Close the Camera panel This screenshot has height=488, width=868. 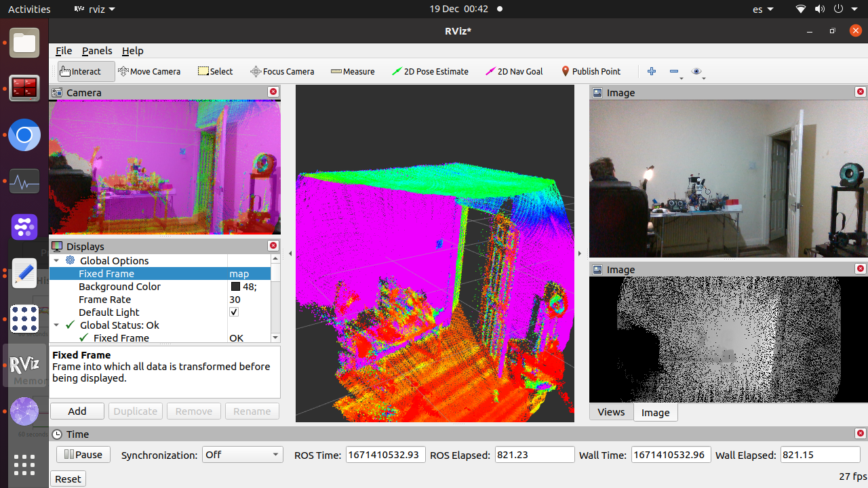(273, 92)
